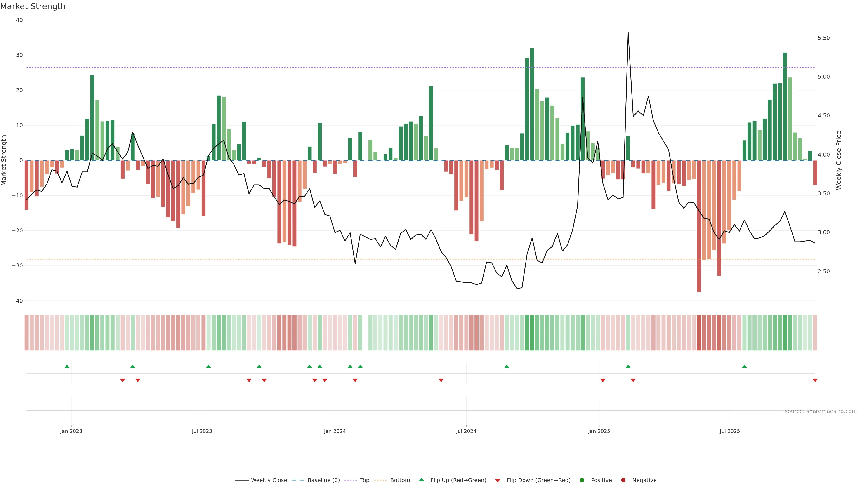This screenshot has height=488, width=868.
Task: Click the flip-up triangle just after Jul 2025
Action: click(744, 366)
